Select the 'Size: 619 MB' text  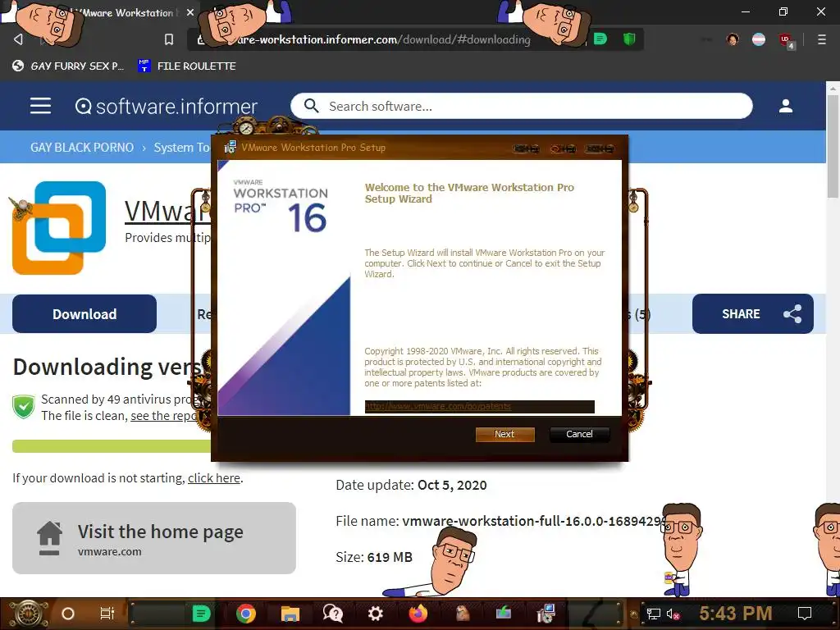(374, 557)
